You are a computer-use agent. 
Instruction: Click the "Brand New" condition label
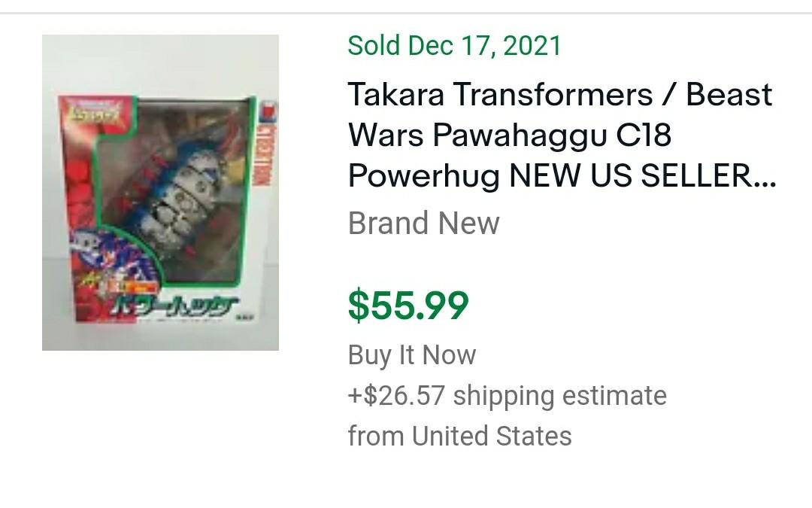(423, 223)
